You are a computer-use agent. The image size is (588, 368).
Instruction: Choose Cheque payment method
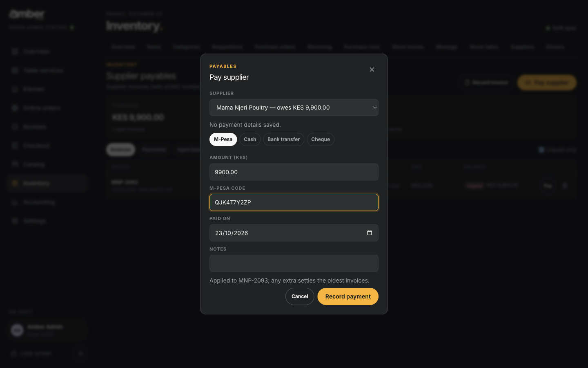coord(321,139)
